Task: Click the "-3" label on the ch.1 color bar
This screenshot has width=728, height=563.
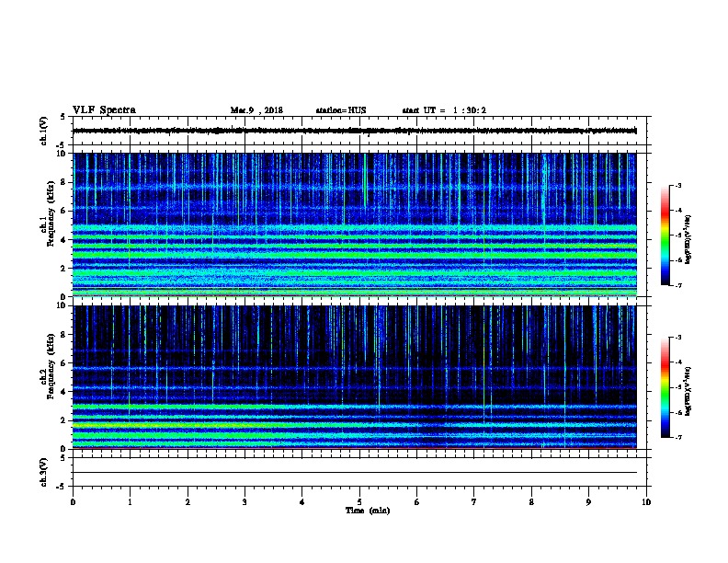Action: coord(677,185)
